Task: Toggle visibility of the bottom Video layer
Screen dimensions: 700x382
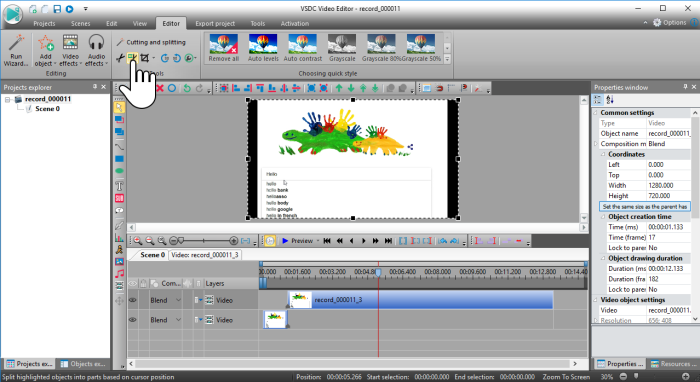Action: (x=133, y=320)
